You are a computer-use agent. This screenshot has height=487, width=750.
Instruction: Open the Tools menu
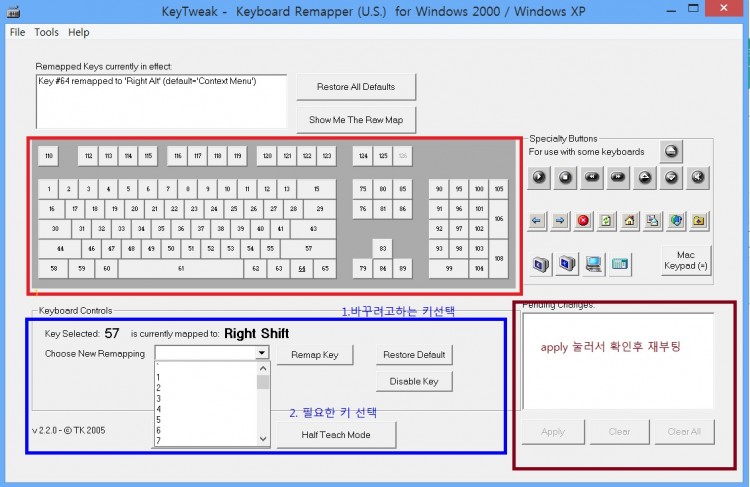(x=46, y=32)
